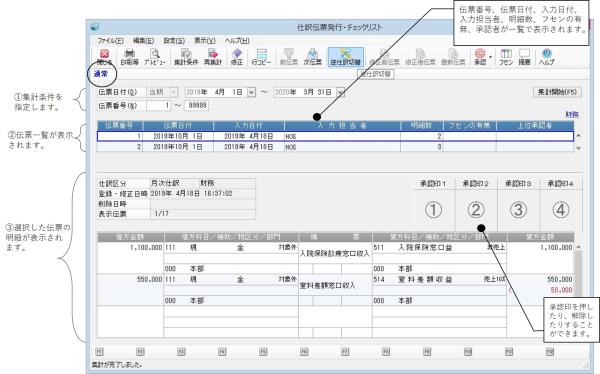Open end date dropdown arrow
The height and width of the screenshot is (374, 600).
[340, 92]
